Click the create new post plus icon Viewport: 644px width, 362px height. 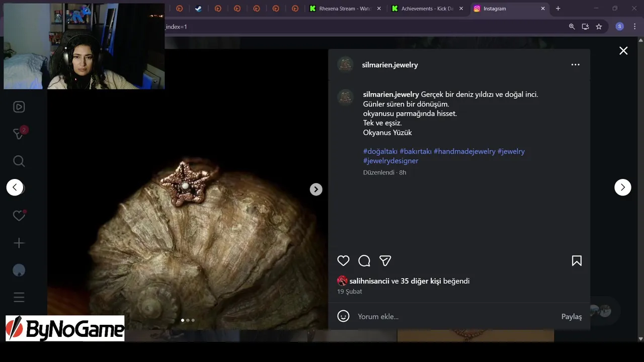19,243
